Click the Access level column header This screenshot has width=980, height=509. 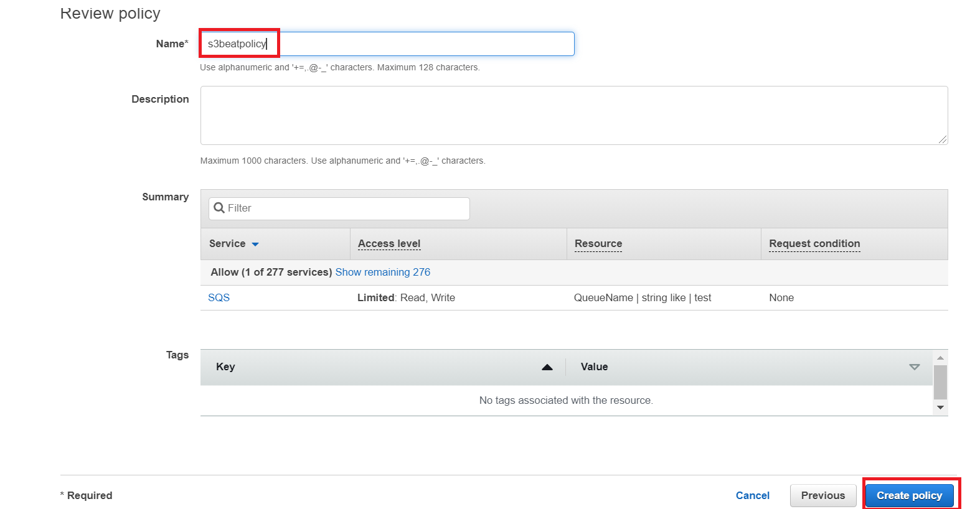pos(389,244)
